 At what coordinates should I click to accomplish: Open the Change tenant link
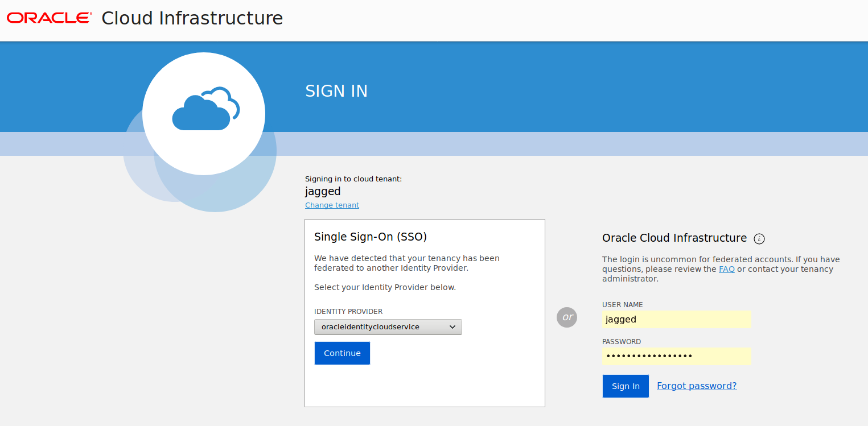click(332, 205)
